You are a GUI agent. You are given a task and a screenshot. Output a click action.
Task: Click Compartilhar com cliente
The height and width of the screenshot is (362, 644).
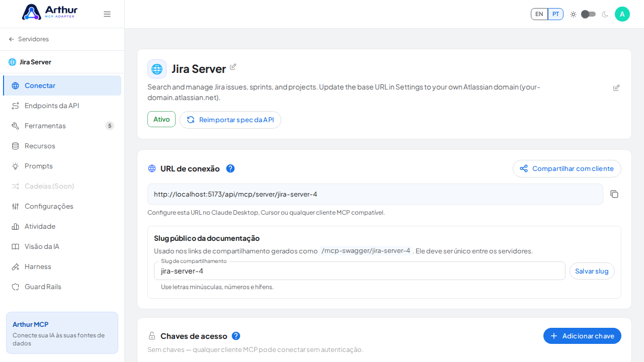(x=567, y=168)
